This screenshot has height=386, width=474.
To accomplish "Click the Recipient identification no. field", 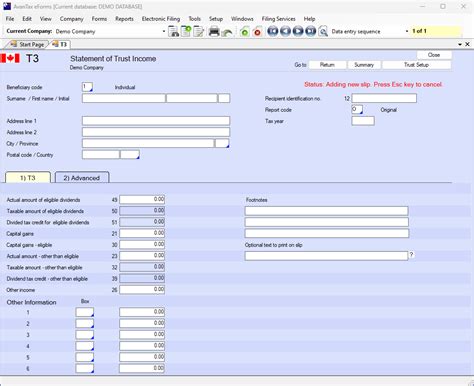I will click(384, 98).
